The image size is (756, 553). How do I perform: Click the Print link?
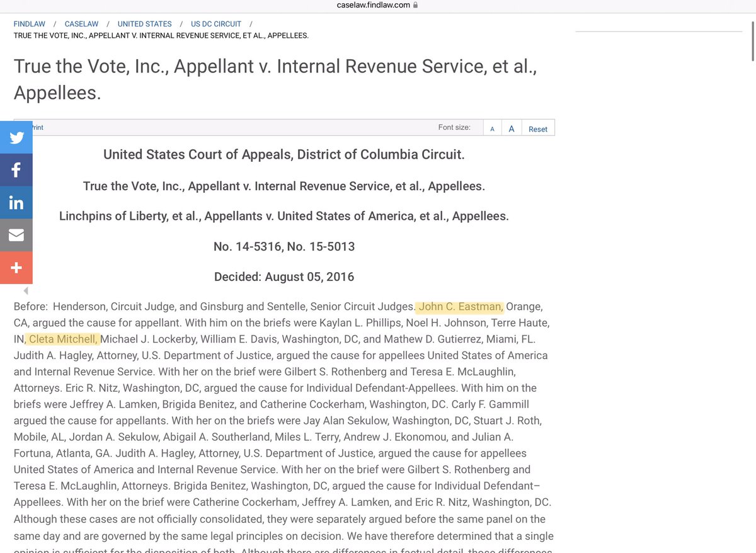coord(37,127)
